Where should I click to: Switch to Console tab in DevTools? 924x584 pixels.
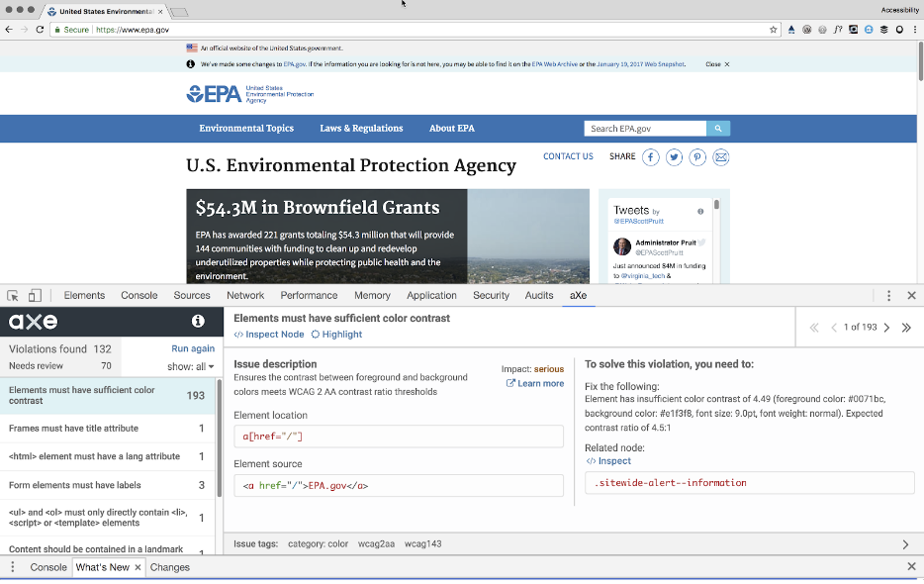139,296
